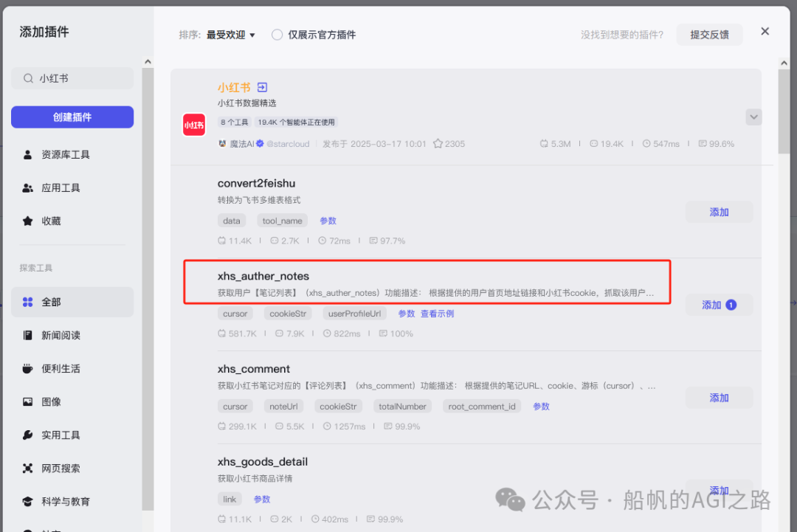The image size is (797, 532).
Task: Open 小红书 plugin detail arrow icon
Action: (x=262, y=87)
